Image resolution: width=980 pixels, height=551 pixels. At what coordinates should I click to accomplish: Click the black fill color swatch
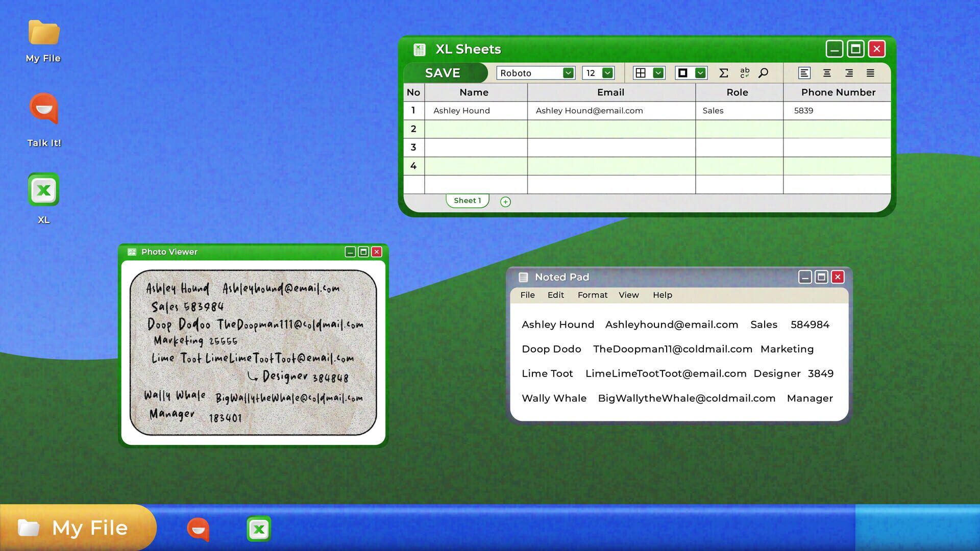point(682,73)
